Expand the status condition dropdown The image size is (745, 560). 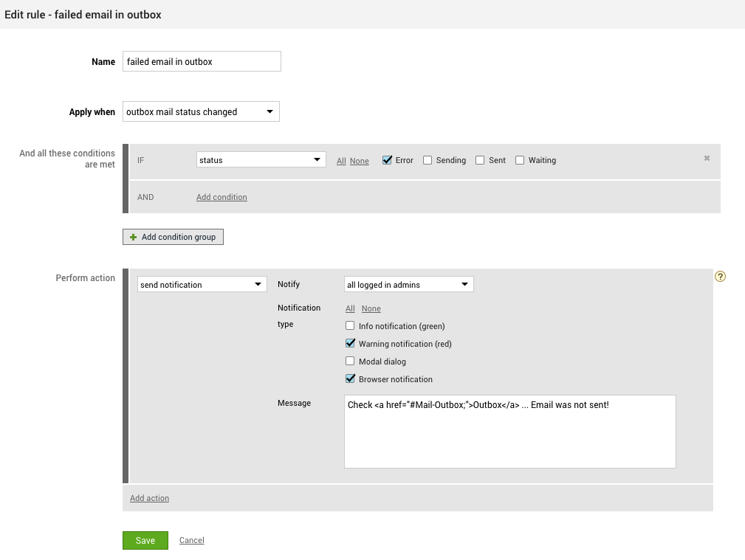[261, 160]
